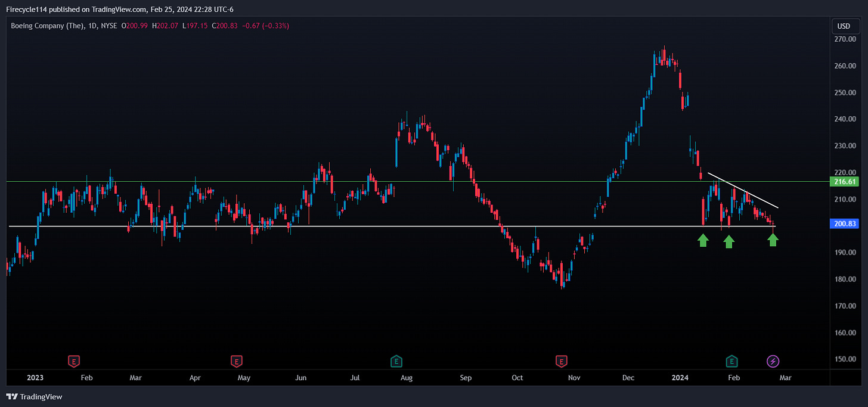Click the 230.00 price axis label

point(845,146)
